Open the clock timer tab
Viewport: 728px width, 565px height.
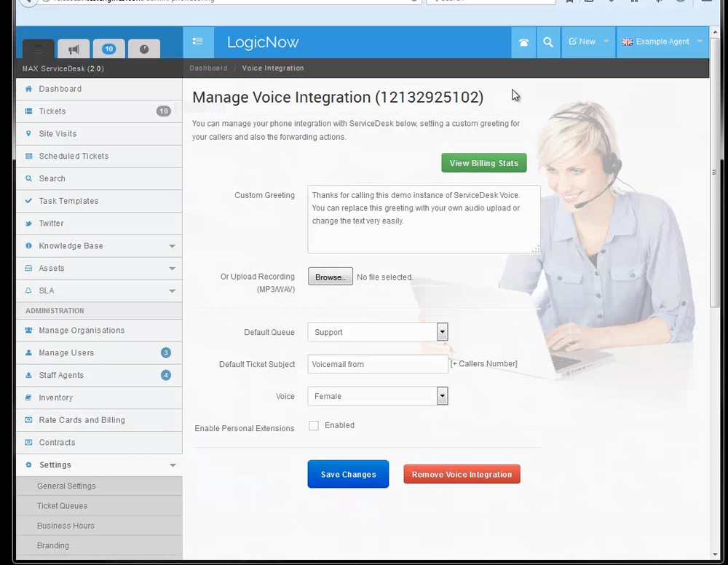click(x=144, y=49)
